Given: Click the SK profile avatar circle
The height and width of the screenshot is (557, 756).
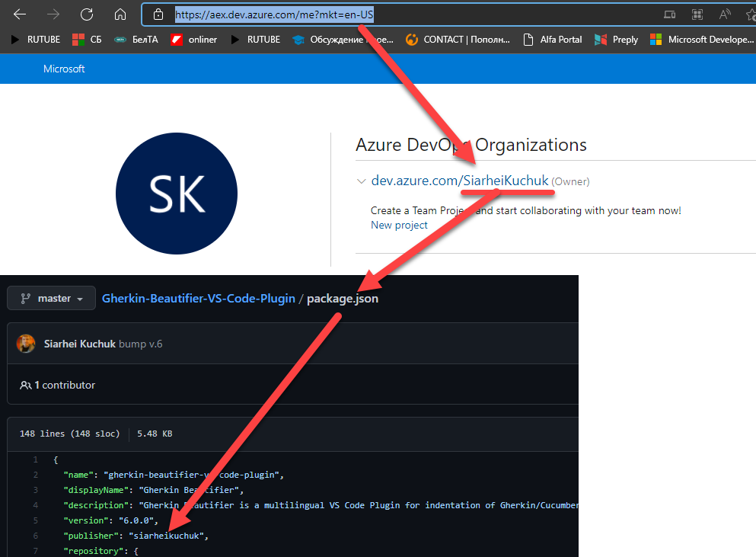Looking at the screenshot, I should click(x=177, y=194).
